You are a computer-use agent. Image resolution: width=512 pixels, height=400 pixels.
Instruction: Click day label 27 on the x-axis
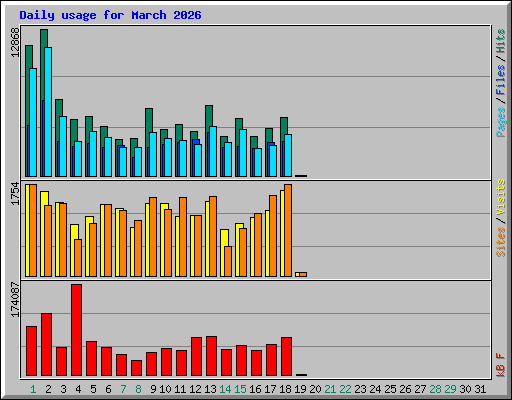420,389
